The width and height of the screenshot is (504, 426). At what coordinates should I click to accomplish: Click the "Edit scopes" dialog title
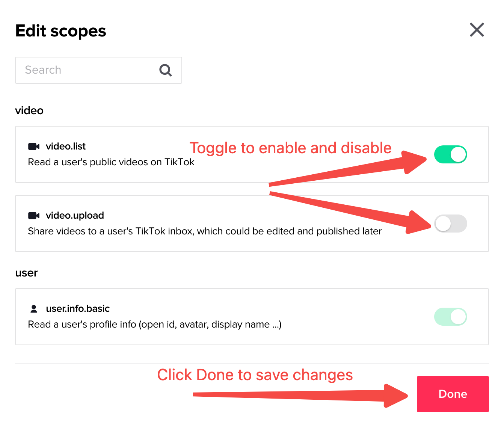point(61,31)
